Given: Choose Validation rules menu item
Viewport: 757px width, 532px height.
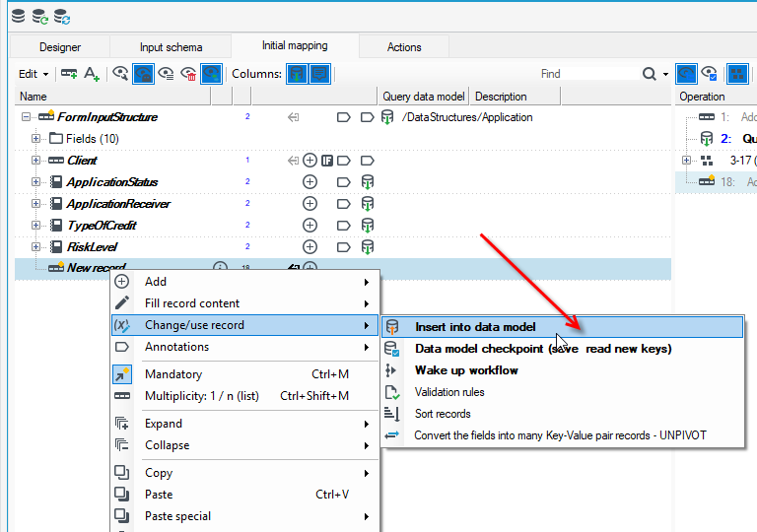Looking at the screenshot, I should click(563, 392).
